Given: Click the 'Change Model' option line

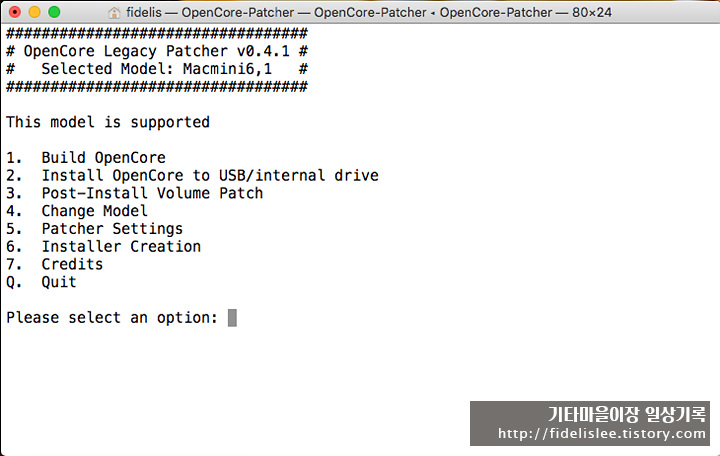Looking at the screenshot, I should (x=77, y=211).
